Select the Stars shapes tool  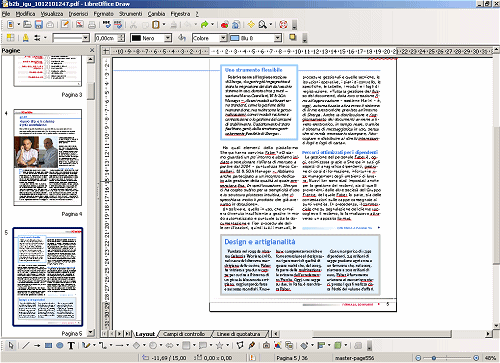219,345
